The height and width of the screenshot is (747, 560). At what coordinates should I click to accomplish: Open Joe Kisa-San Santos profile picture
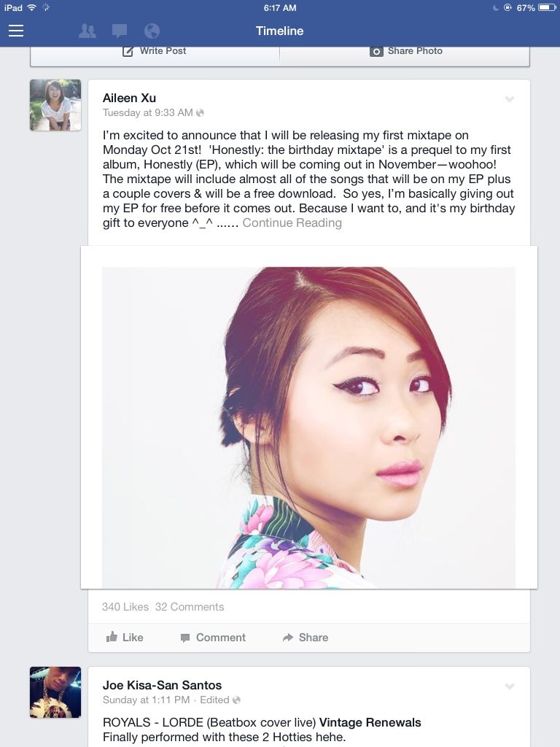[x=55, y=692]
